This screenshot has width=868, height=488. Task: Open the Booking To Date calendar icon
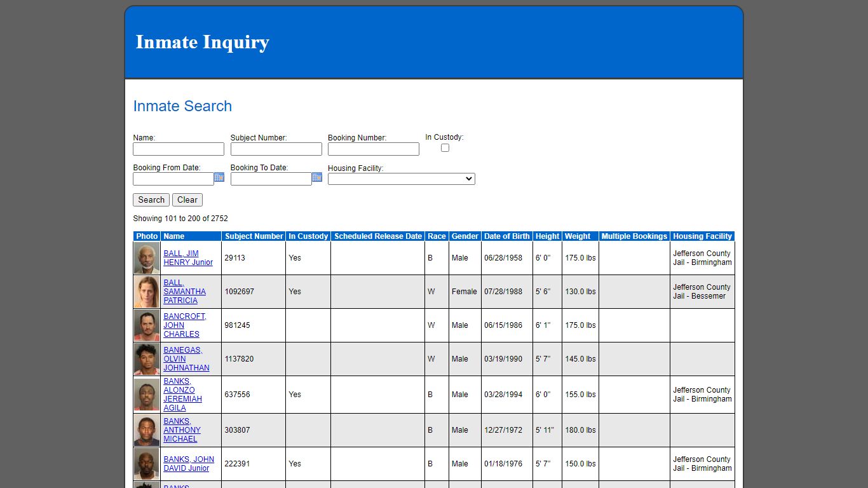click(x=317, y=177)
